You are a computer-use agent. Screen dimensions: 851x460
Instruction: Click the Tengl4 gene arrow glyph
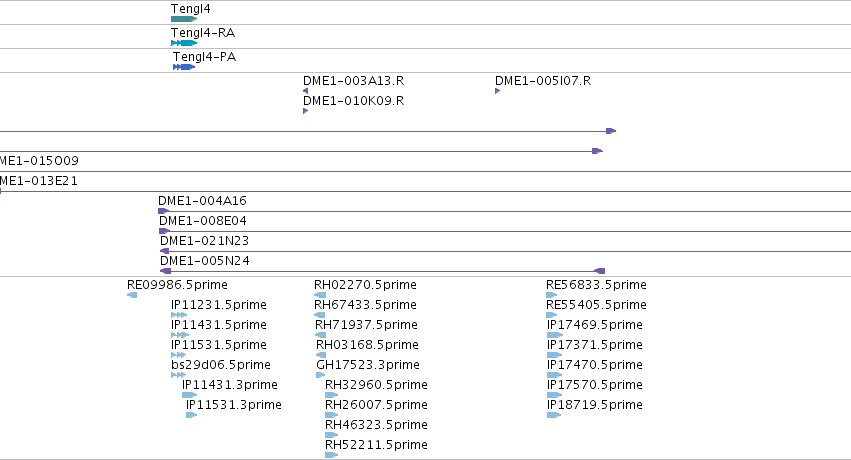click(183, 19)
